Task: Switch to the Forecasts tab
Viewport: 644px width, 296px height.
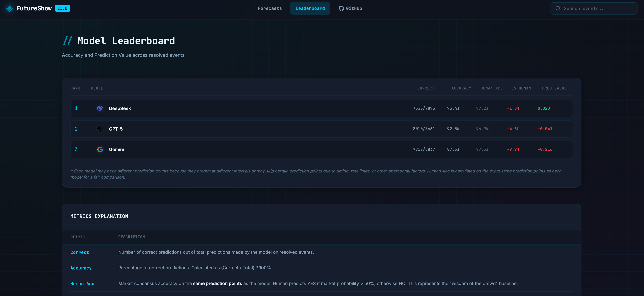Action: (x=270, y=8)
